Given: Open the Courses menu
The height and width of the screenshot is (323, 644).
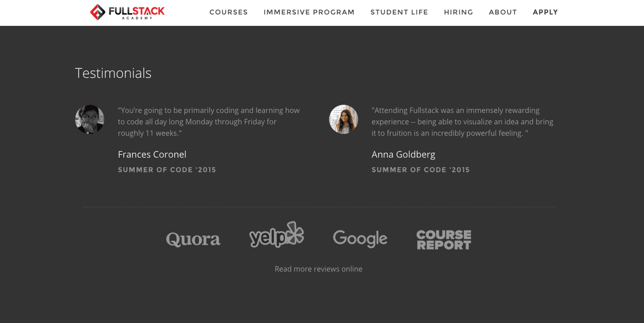Looking at the screenshot, I should pyautogui.click(x=229, y=12).
